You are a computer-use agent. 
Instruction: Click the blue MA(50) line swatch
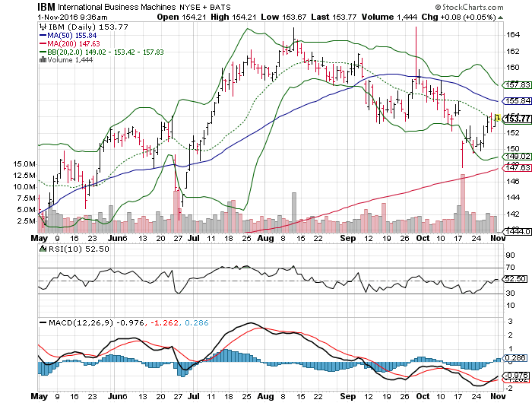click(43, 35)
